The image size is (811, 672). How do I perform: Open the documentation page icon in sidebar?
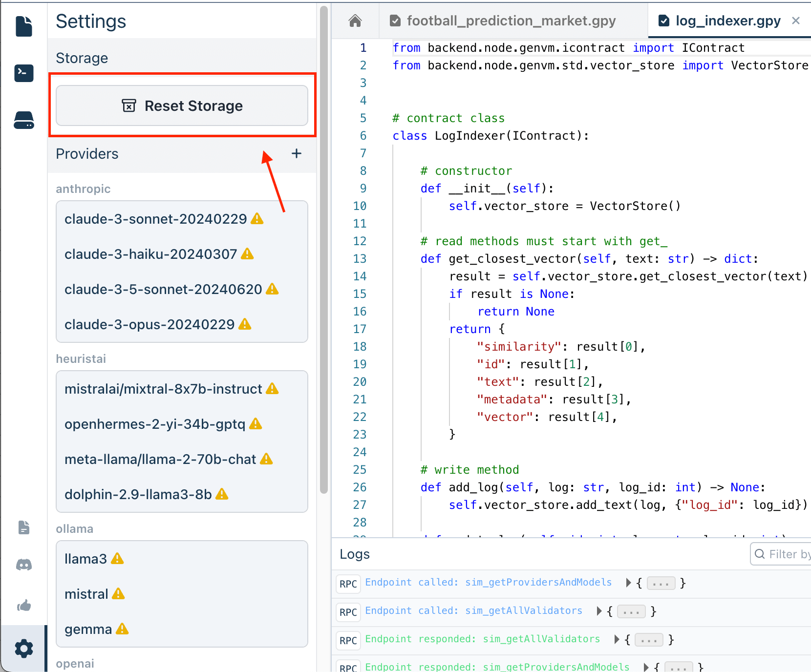tap(23, 527)
